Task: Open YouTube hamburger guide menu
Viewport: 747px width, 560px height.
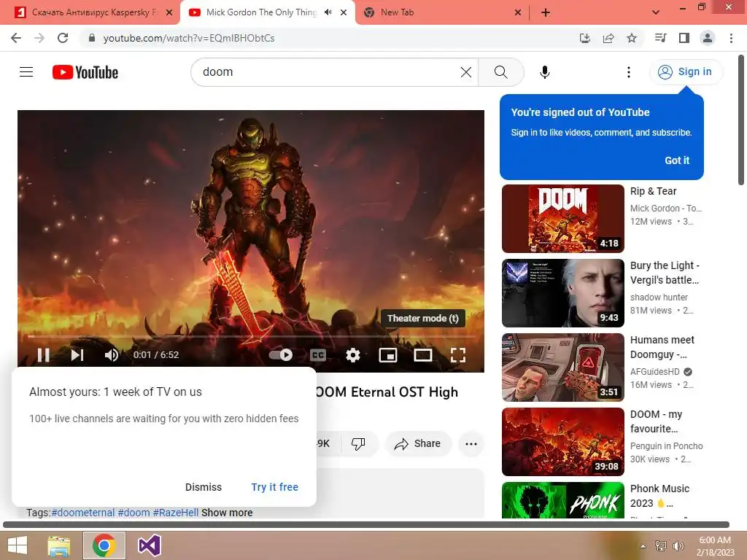Action: (26, 72)
